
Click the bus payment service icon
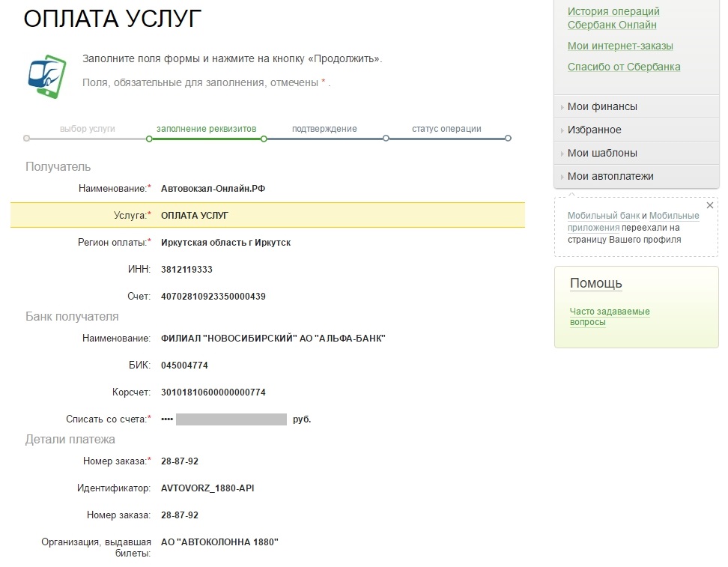pyautogui.click(x=47, y=76)
